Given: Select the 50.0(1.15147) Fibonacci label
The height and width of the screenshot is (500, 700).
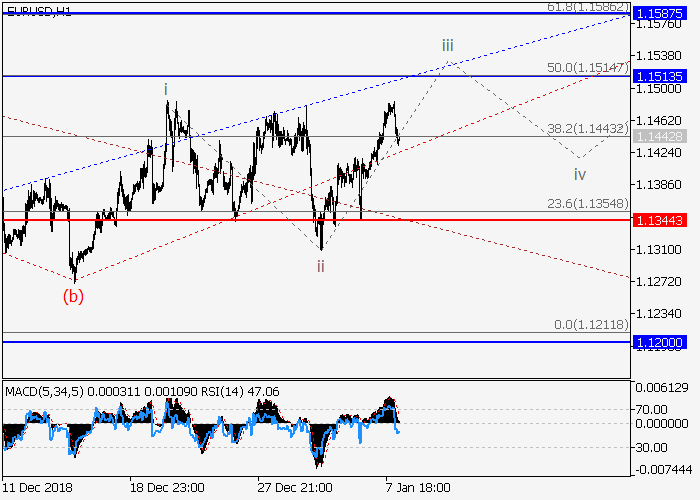Looking at the screenshot, I should point(586,68).
